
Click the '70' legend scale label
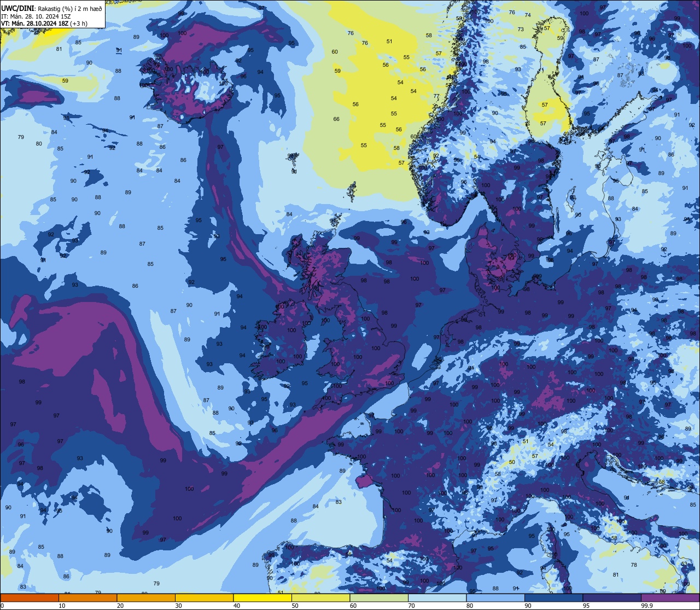click(411, 606)
